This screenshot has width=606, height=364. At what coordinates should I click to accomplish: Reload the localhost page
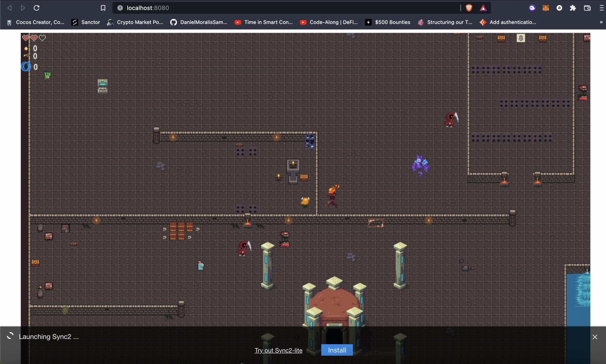[37, 8]
